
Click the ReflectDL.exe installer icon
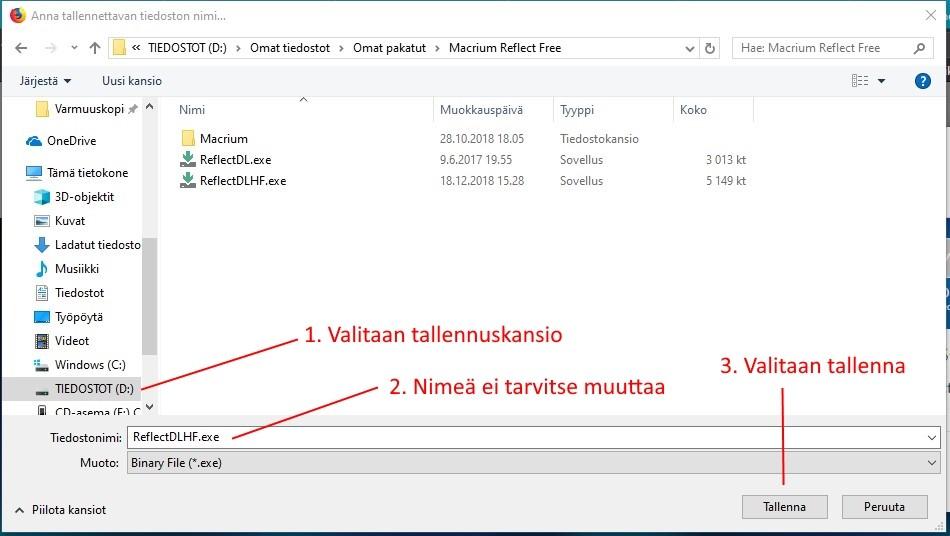pyautogui.click(x=188, y=159)
